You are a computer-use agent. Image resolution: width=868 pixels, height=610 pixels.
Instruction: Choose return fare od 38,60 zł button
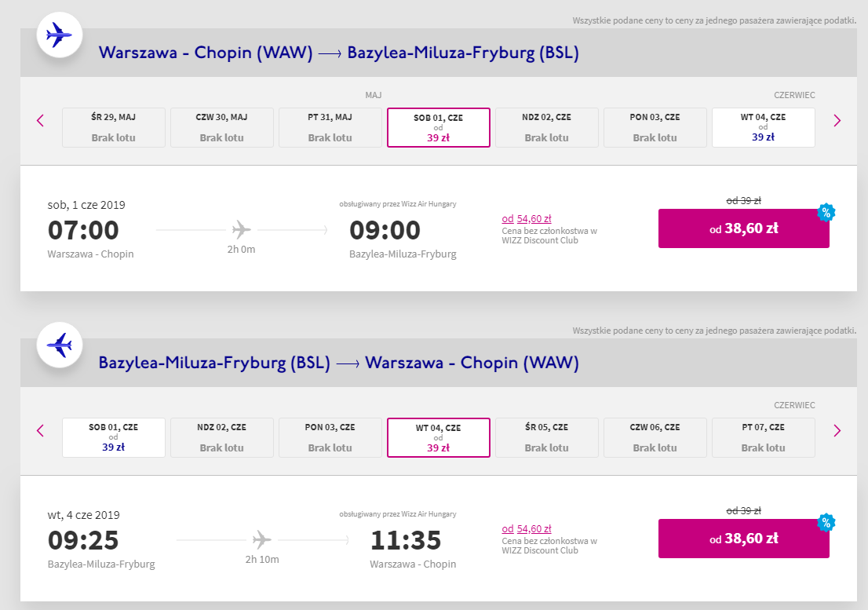(x=743, y=539)
